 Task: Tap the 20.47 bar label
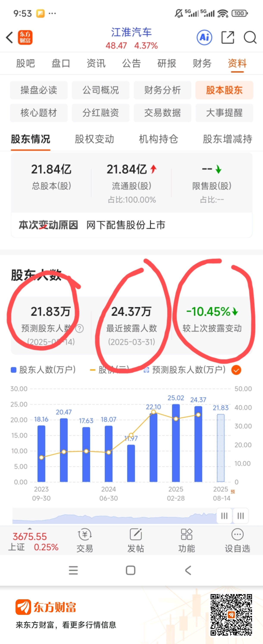point(64,412)
